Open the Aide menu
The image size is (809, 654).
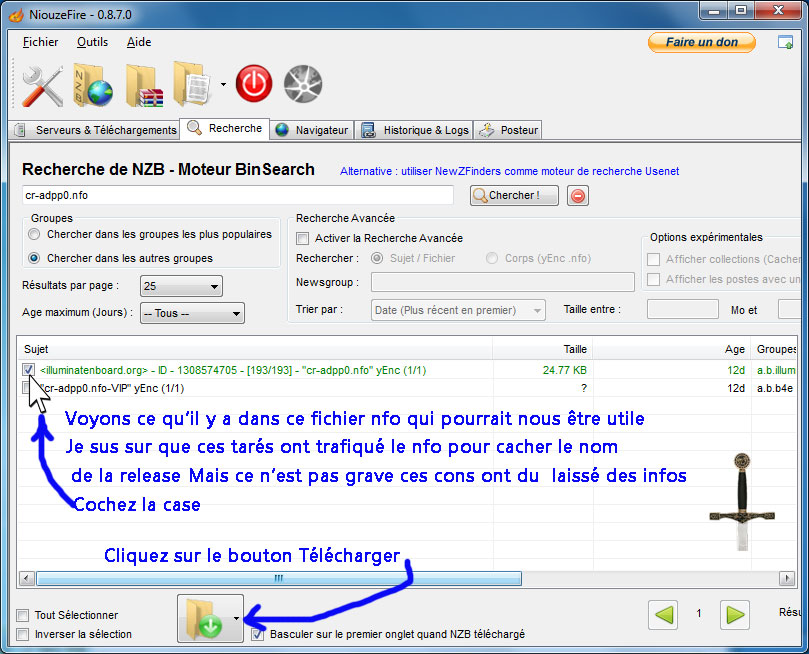coord(139,42)
